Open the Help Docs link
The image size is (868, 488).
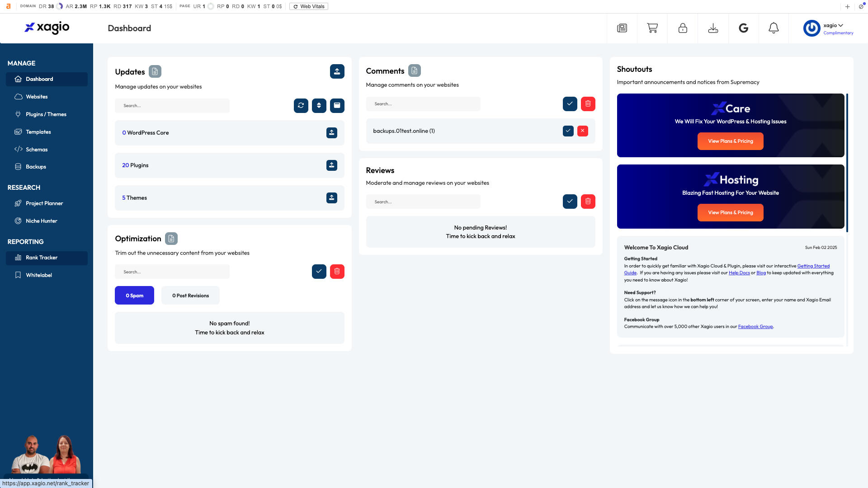click(x=739, y=272)
